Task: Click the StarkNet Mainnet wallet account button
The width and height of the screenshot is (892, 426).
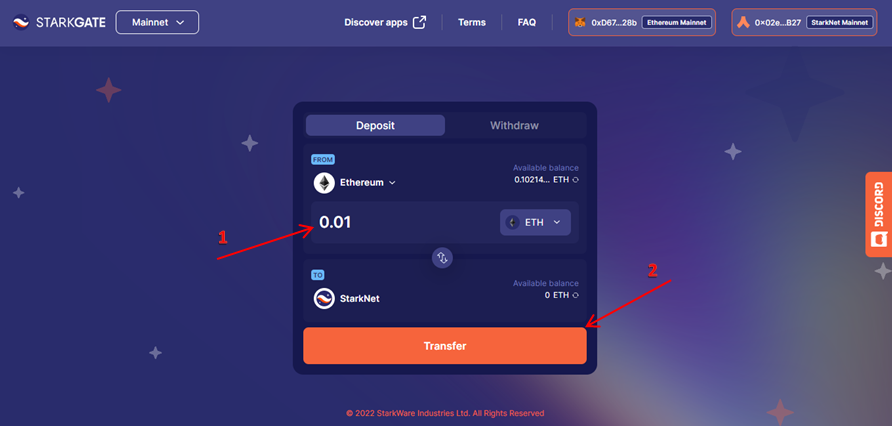Action: [x=804, y=23]
